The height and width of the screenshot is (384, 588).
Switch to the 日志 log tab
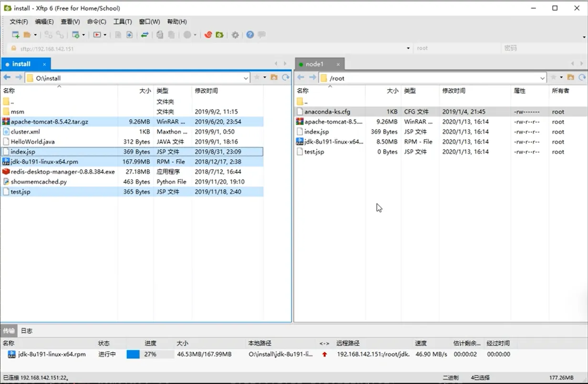point(27,331)
